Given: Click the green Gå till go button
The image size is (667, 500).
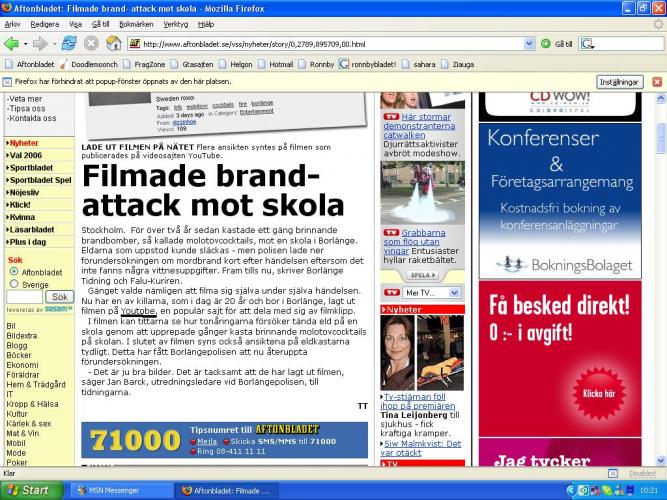Looking at the screenshot, I should click(x=545, y=44).
